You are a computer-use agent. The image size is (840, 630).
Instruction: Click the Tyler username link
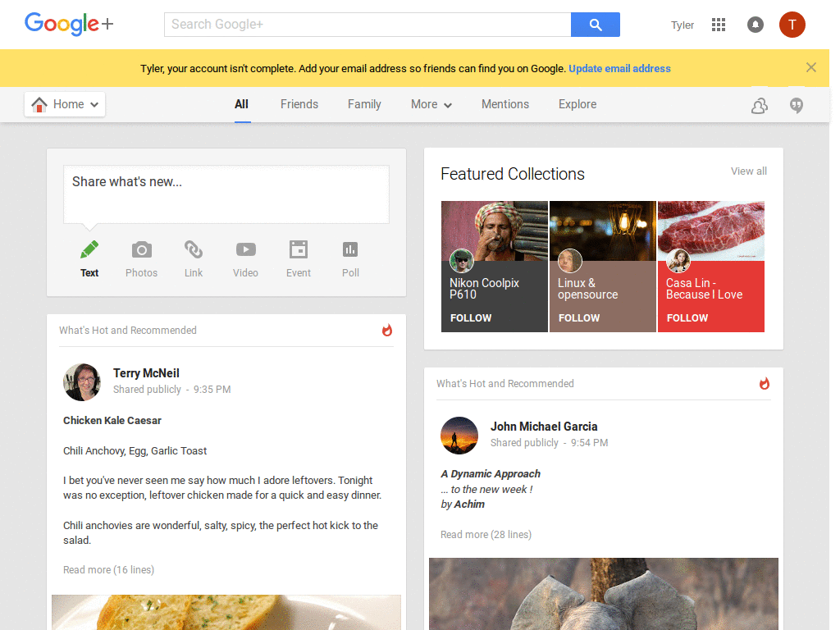coord(682,25)
